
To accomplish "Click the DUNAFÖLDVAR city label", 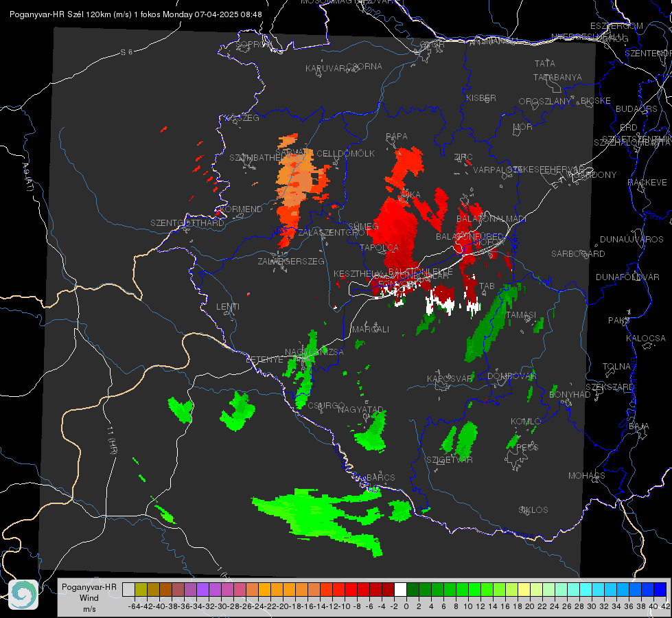I will click(627, 277).
